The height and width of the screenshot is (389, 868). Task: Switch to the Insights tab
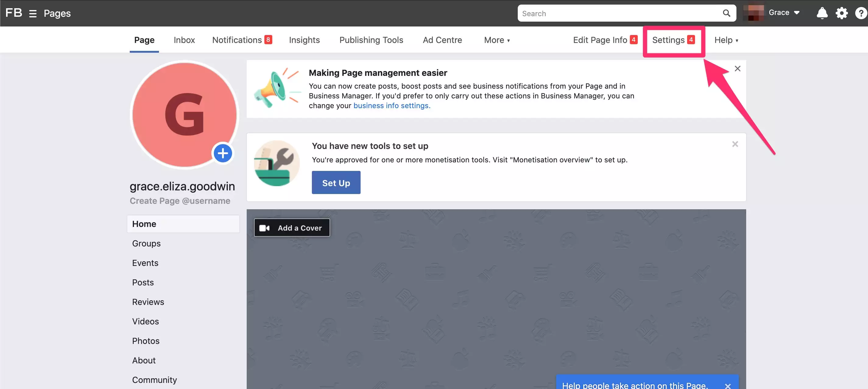coord(304,40)
